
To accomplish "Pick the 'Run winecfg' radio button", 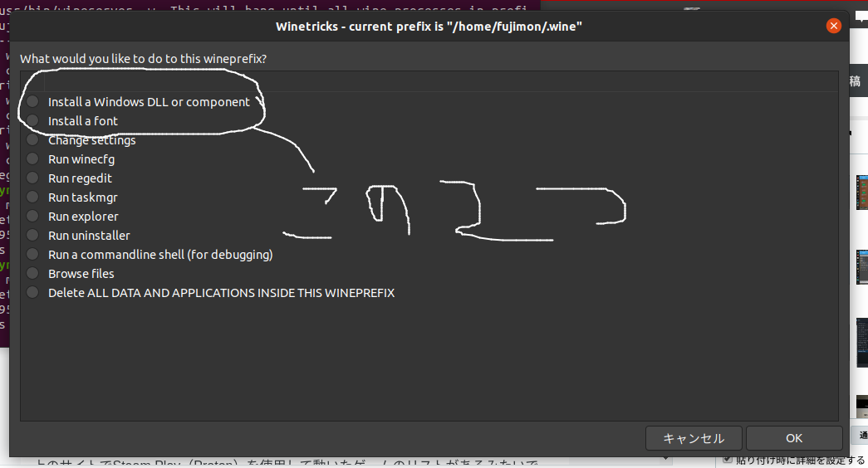I will 32,158.
